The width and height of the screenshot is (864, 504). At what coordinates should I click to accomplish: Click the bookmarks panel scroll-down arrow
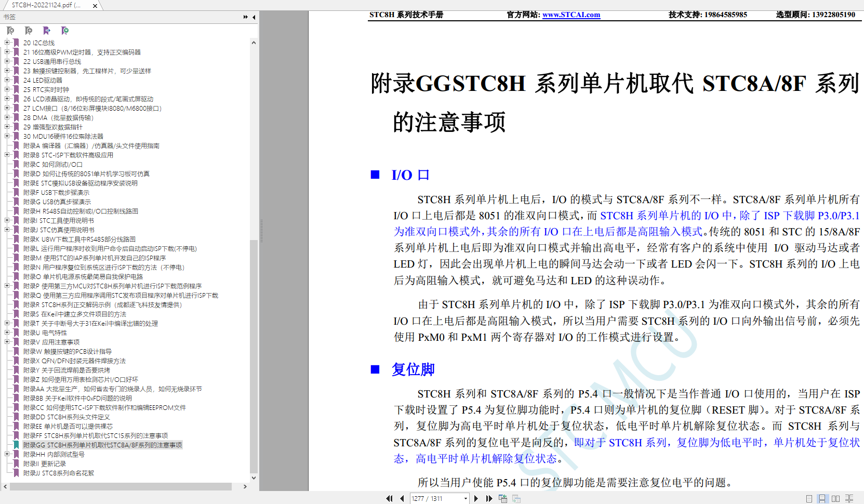[254, 478]
